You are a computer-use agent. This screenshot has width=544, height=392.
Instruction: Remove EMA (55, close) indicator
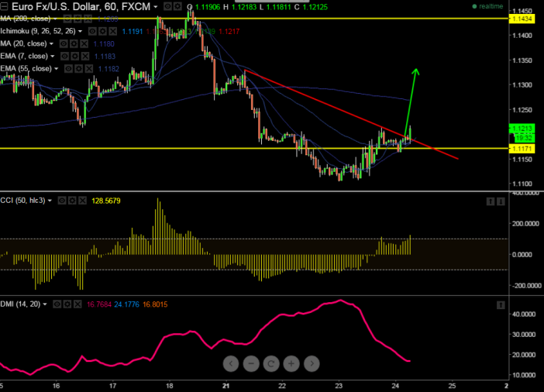coord(89,69)
